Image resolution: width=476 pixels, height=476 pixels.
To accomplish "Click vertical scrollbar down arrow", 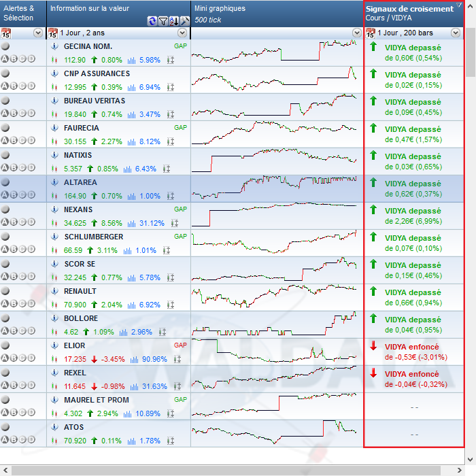I will pos(471,459).
